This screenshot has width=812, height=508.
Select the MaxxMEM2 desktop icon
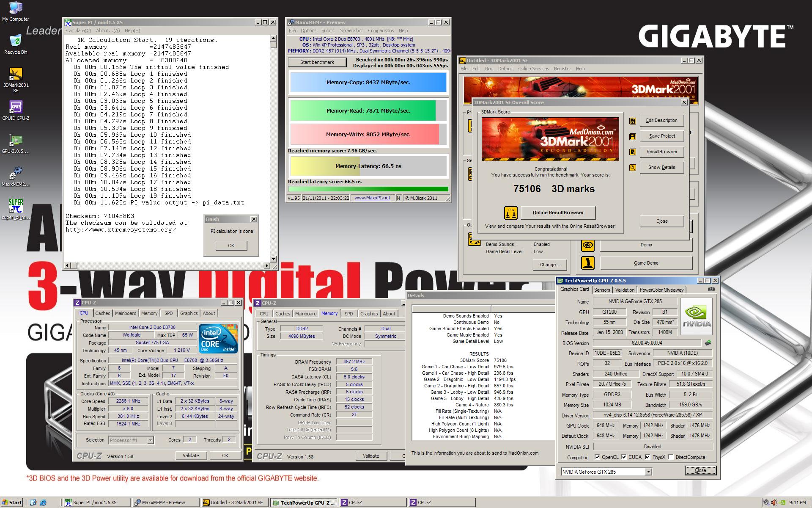tap(16, 177)
